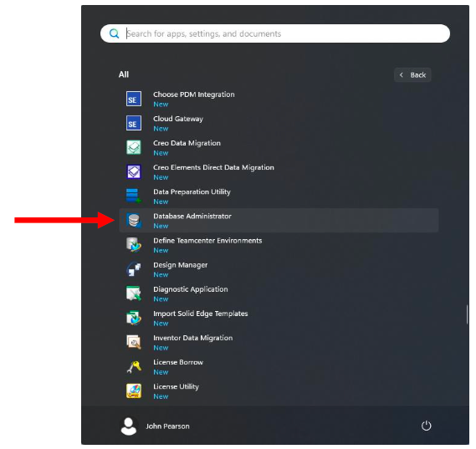Open the License Utility icon

pyautogui.click(x=134, y=390)
